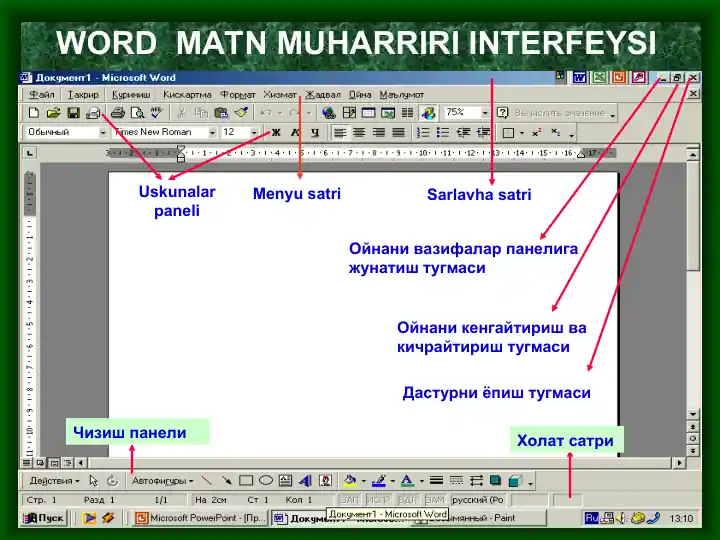The image size is (720, 540).
Task: Decrease paragraph indent
Action: [463, 133]
